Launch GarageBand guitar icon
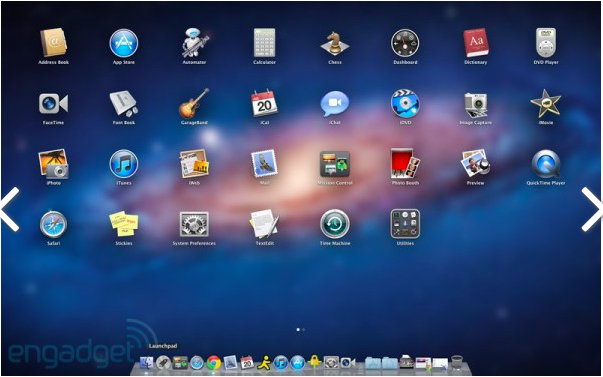 [x=194, y=103]
